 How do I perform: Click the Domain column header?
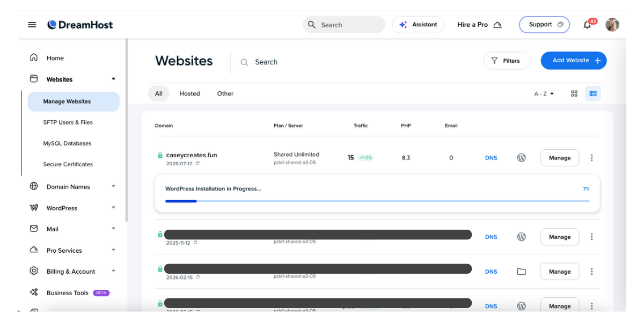click(x=164, y=126)
